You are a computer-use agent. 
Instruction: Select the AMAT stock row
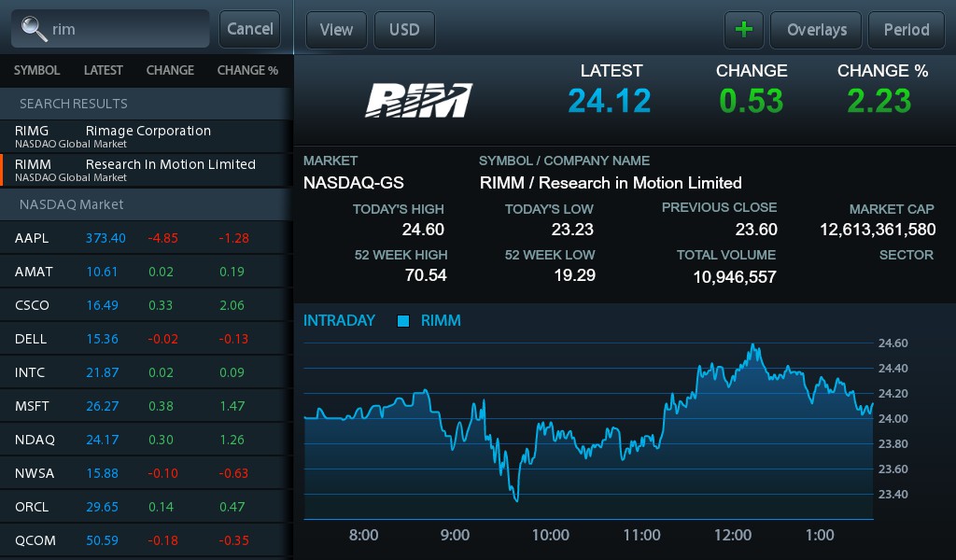147,272
